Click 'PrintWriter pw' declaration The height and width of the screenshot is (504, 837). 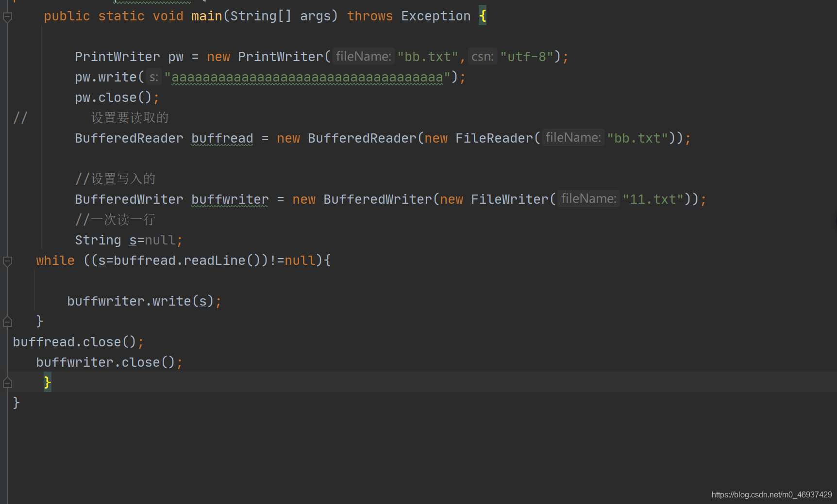[129, 57]
